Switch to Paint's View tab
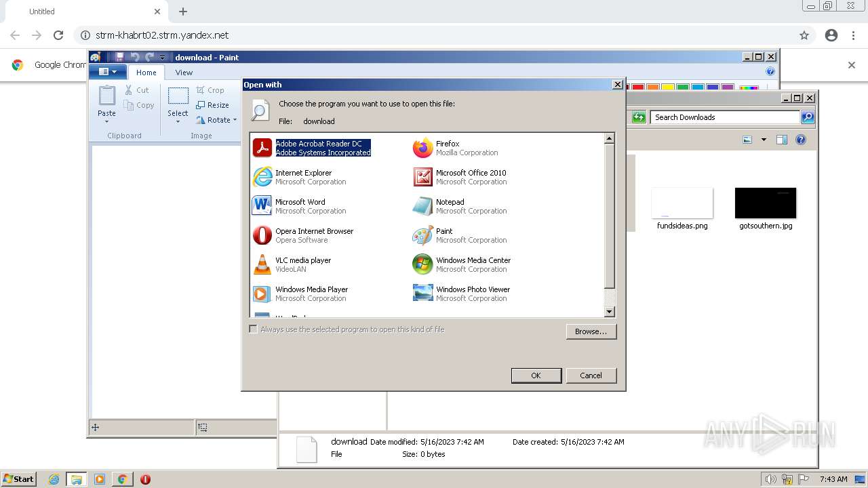Image resolution: width=868 pixels, height=488 pixels. click(184, 73)
